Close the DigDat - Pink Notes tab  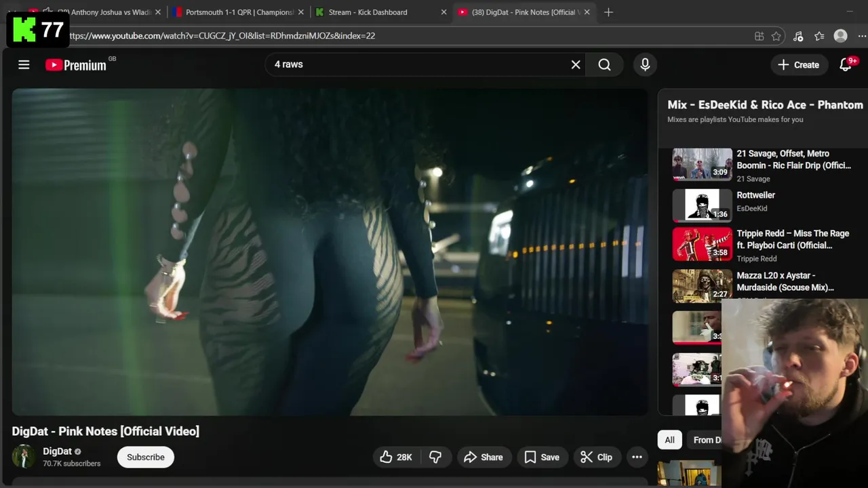(587, 12)
